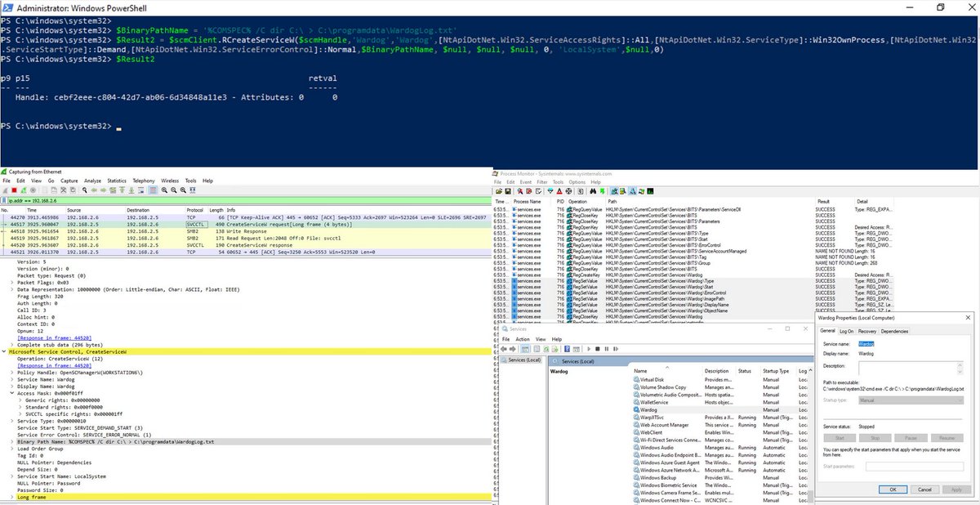Click Services refresh toolbar icon
The height and width of the screenshot is (505, 980).
[546, 349]
